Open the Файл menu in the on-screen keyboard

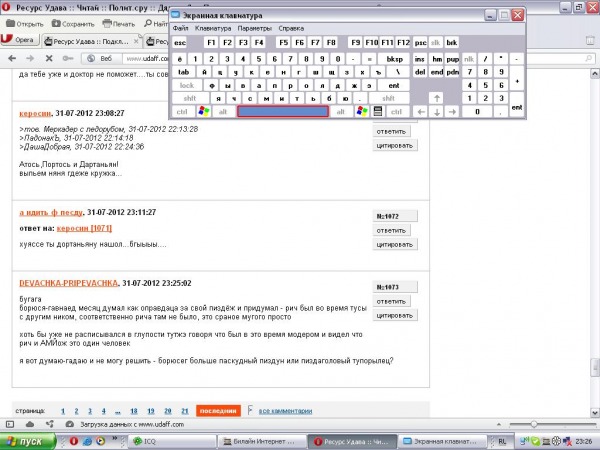180,28
